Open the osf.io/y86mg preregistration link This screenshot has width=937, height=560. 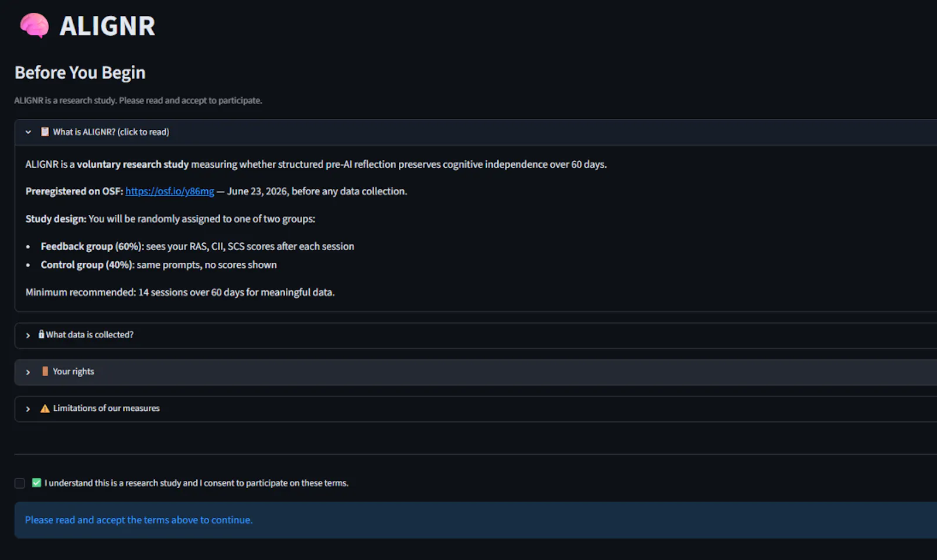pos(170,191)
